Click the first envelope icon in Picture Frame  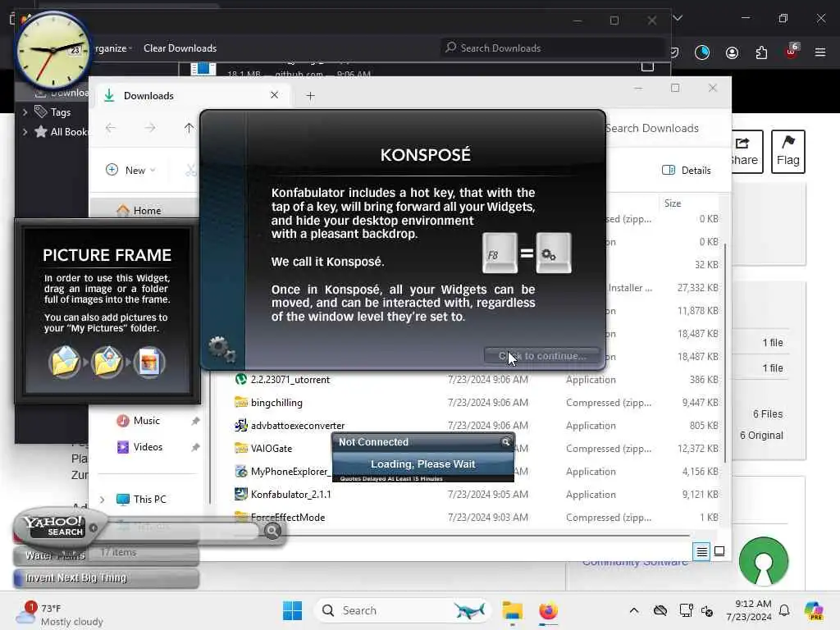(64, 362)
